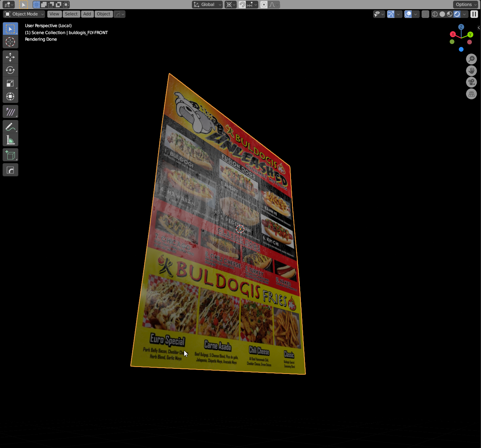Open gizmo options arrow

[x=398, y=14]
